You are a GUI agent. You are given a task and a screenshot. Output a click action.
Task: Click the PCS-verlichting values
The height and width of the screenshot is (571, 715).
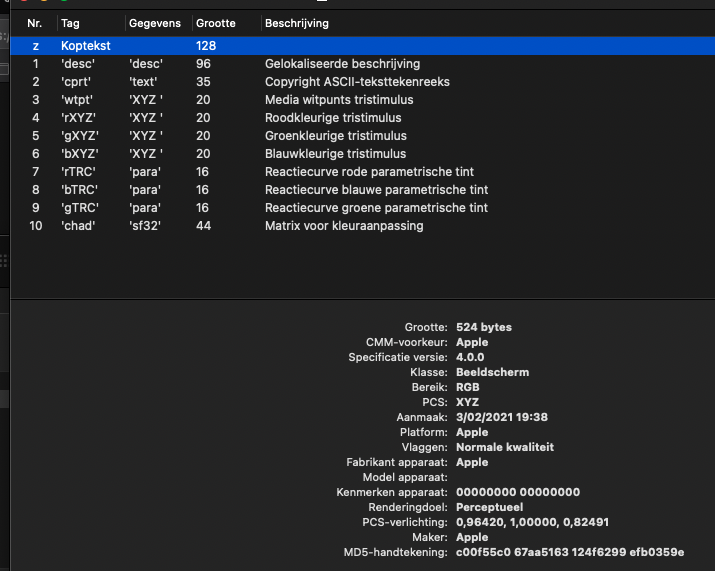click(x=532, y=523)
